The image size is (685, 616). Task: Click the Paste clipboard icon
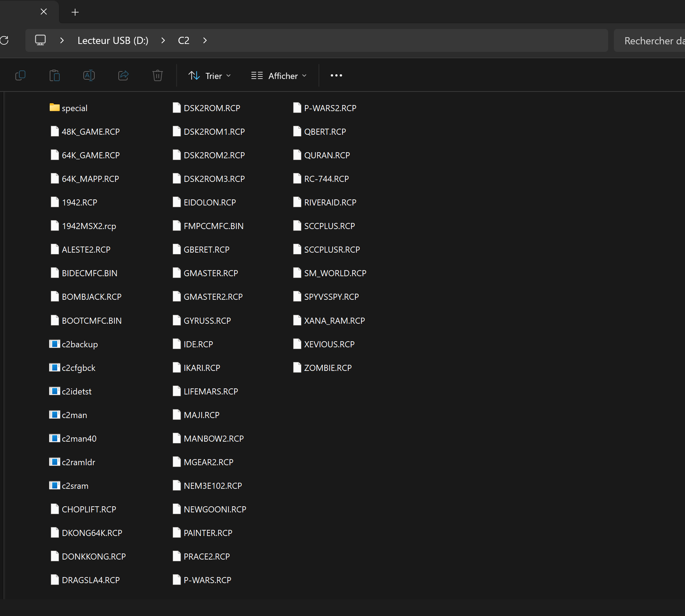tap(54, 75)
